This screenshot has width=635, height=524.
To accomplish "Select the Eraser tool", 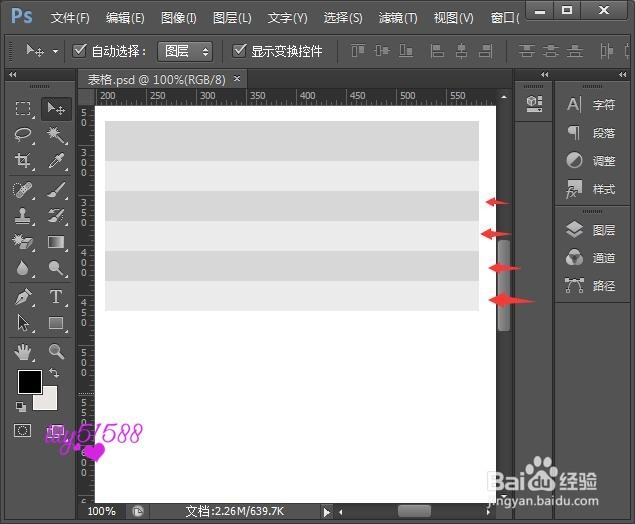I will click(22, 242).
